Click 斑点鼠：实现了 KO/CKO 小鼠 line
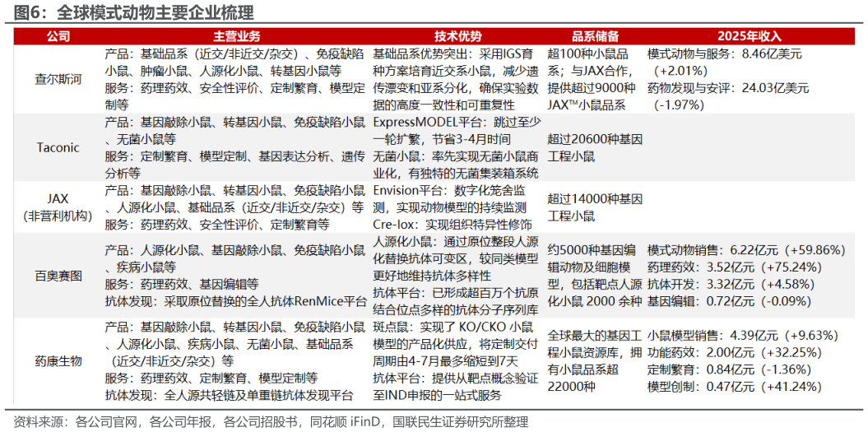The width and height of the screenshot is (868, 432). (x=452, y=327)
